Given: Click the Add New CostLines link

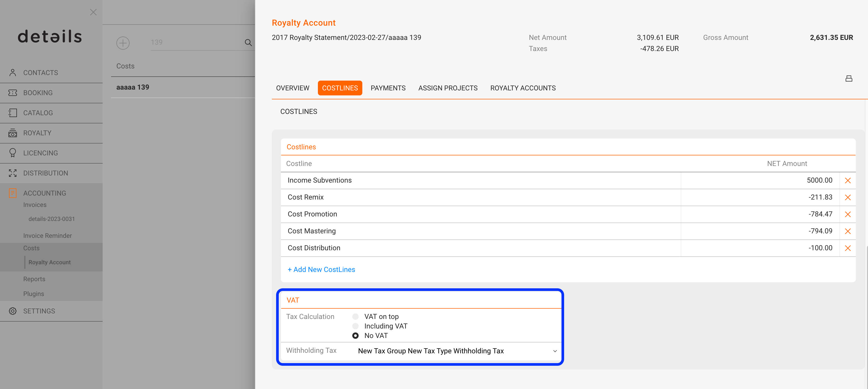Looking at the screenshot, I should click(x=321, y=270).
